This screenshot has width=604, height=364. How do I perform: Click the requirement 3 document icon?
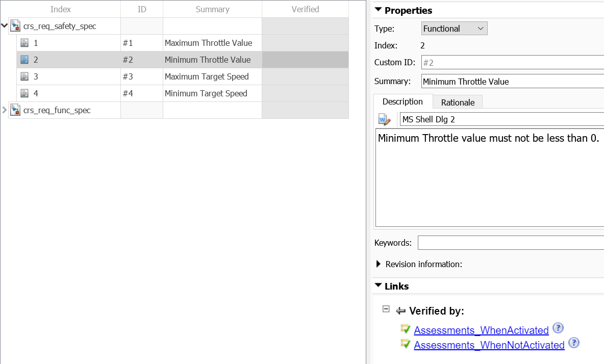click(x=24, y=76)
